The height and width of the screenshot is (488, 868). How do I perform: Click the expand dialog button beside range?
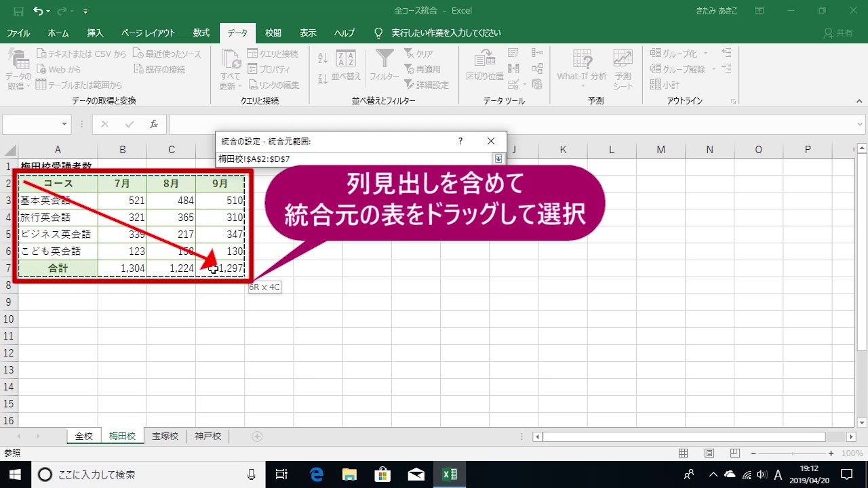499,159
